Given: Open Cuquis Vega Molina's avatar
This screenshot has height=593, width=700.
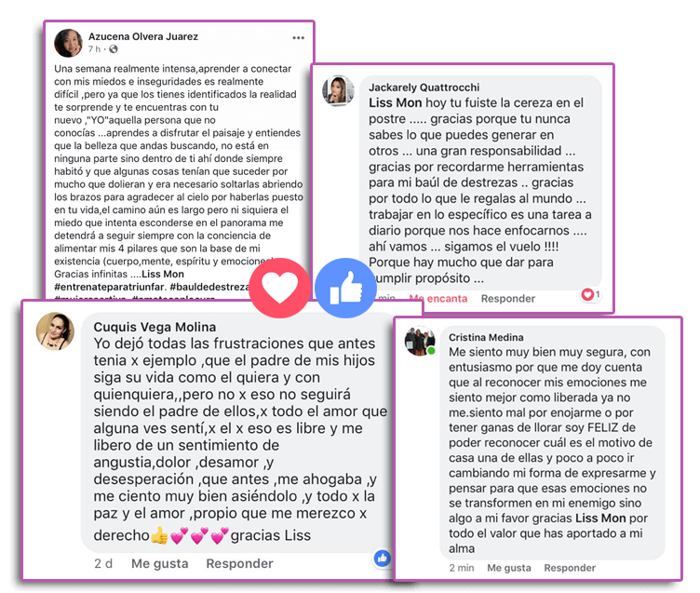Looking at the screenshot, I should pyautogui.click(x=55, y=330).
